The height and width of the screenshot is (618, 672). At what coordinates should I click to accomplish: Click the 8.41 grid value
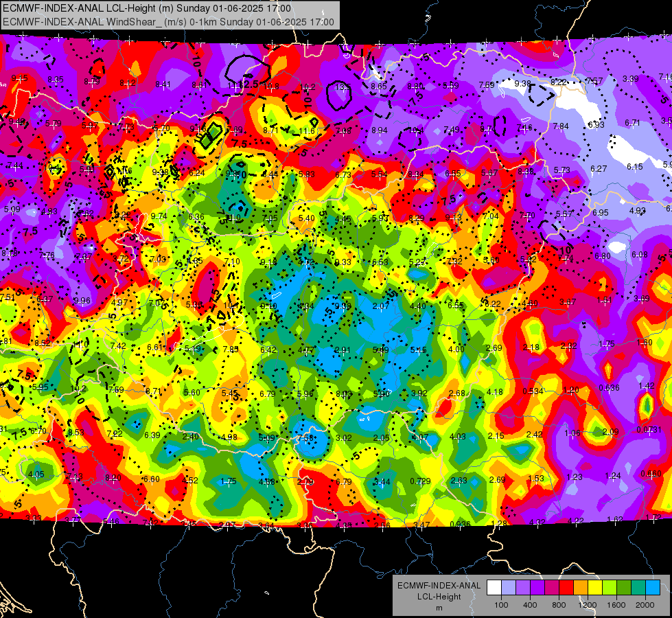click(x=163, y=84)
